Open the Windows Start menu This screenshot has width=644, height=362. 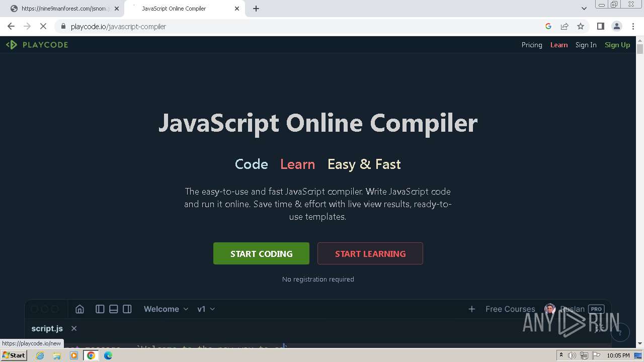14,355
